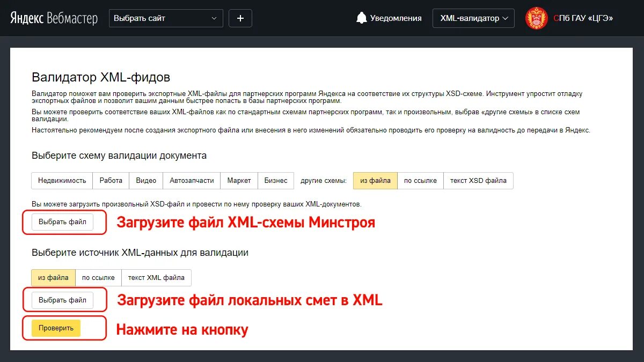Image resolution: width=644 pixels, height=362 pixels.
Task: Select the Работа schema tab
Action: [111, 181]
